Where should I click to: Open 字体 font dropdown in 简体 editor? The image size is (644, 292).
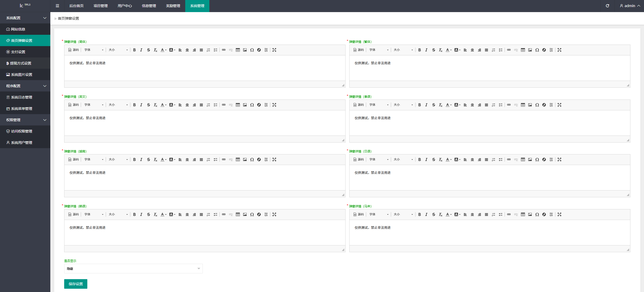coord(94,50)
